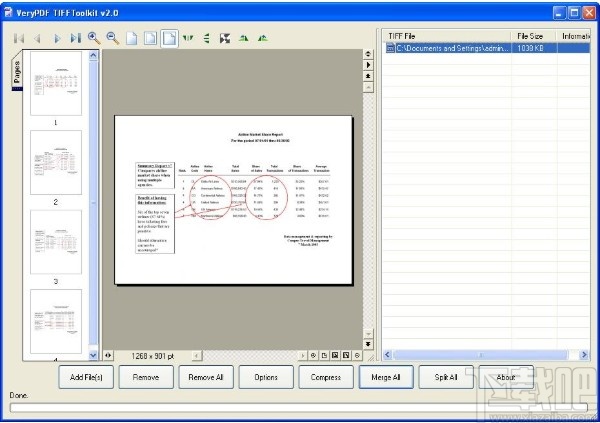
Task: Click the green horizontal flip icon
Action: [x=188, y=38]
